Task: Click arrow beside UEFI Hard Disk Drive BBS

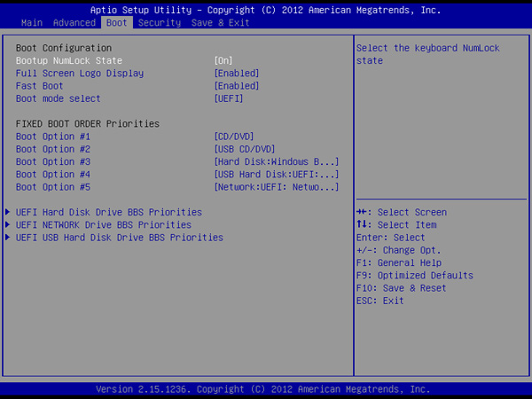Action: coord(8,213)
